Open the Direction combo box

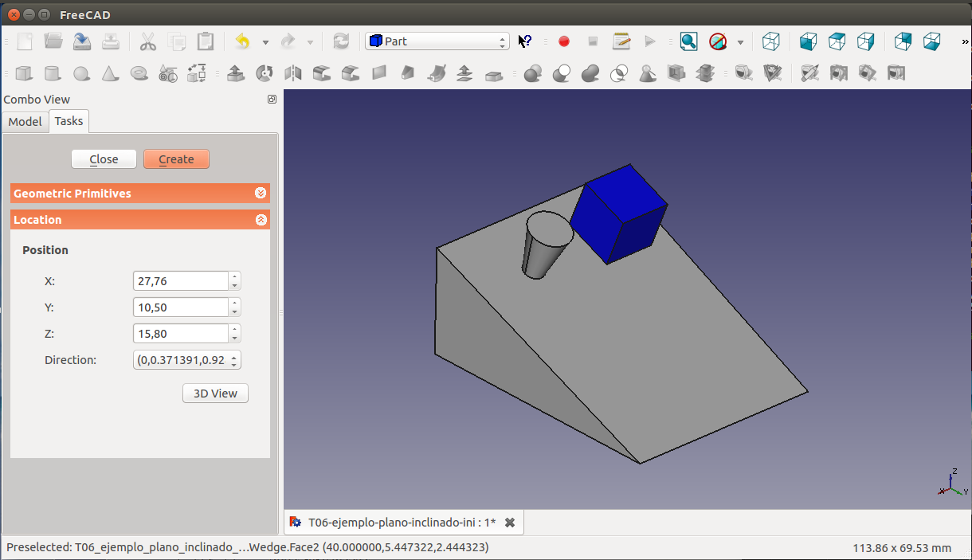pos(186,360)
